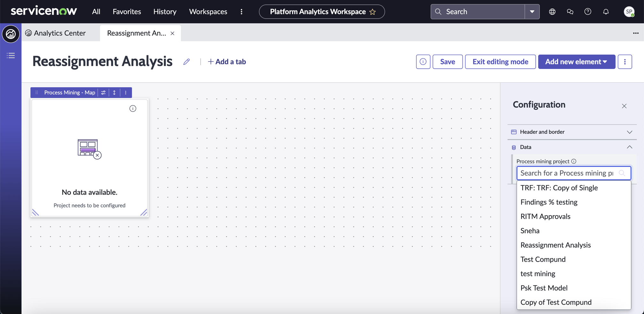The height and width of the screenshot is (314, 644).
Task: Pick the Sneha project option
Action: click(x=574, y=231)
